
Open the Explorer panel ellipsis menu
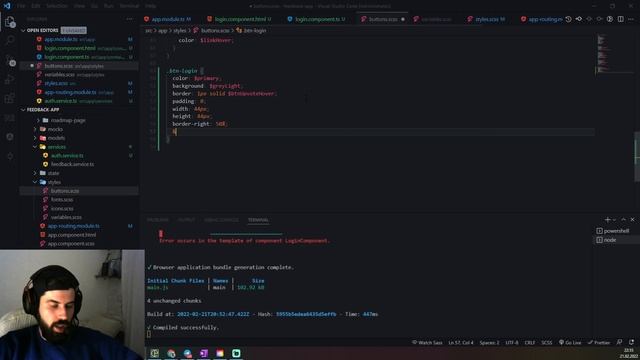[x=129, y=19]
